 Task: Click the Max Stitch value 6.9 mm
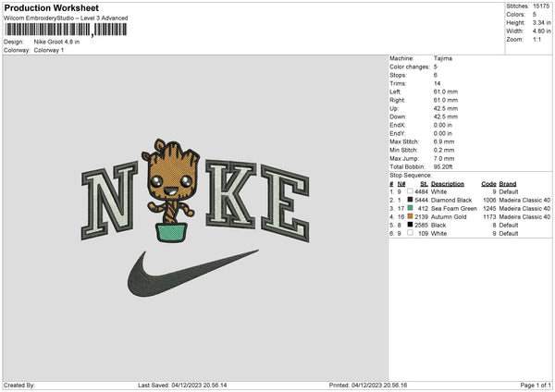pos(444,141)
